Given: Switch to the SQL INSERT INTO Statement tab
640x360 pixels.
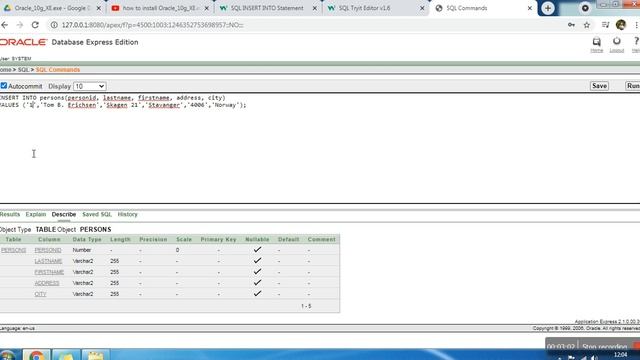Looking at the screenshot, I should [267, 8].
